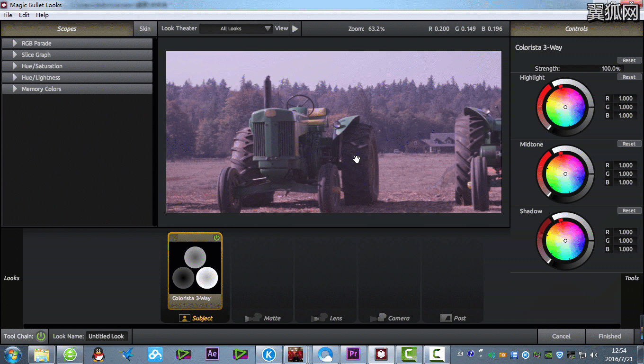
Task: Switch to the Scopes tab
Action: (67, 28)
